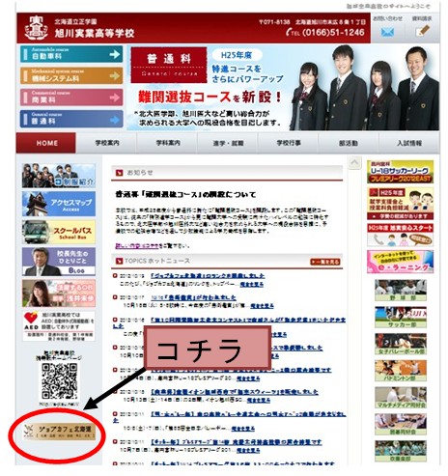Open the e-ラーニング pink banner
The width and height of the screenshot is (448, 476).
point(400,262)
